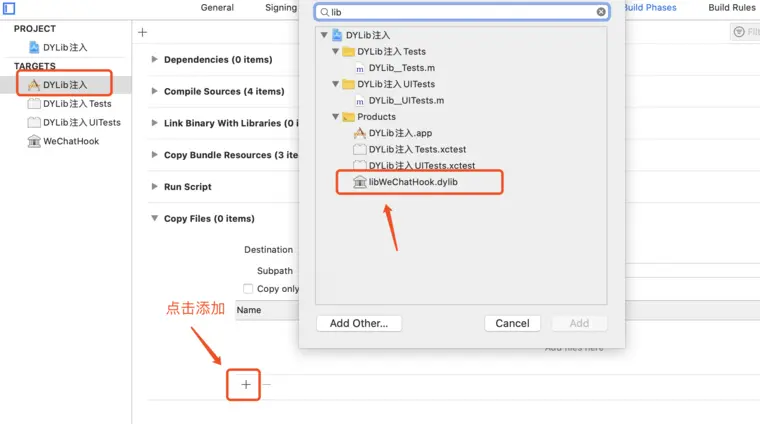This screenshot has height=424, width=760.
Task: Select DYLib注入 project in sidebar
Action: pos(65,47)
